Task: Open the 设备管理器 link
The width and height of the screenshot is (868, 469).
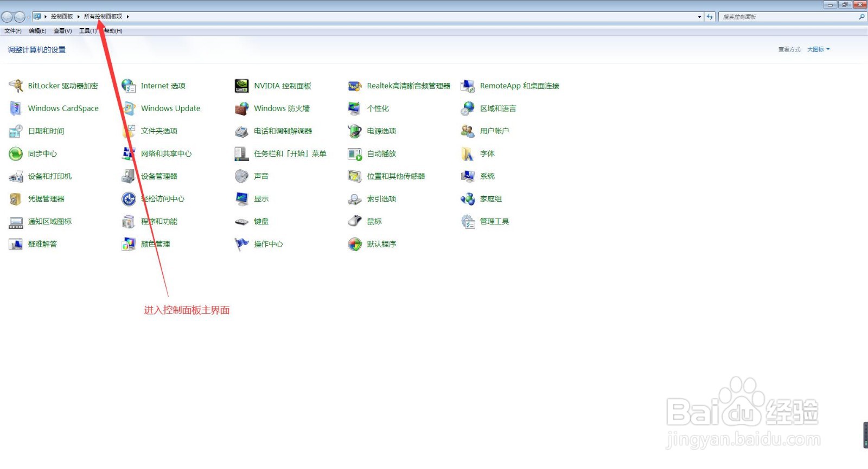Action: click(x=159, y=176)
